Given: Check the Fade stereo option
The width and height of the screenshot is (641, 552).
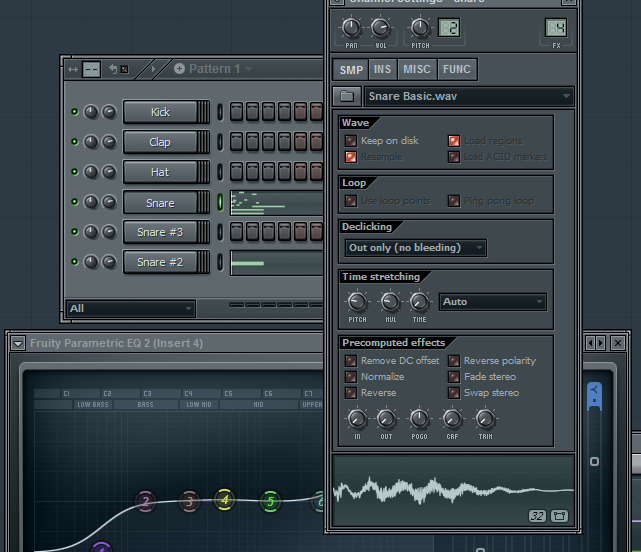Looking at the screenshot, I should [454, 377].
